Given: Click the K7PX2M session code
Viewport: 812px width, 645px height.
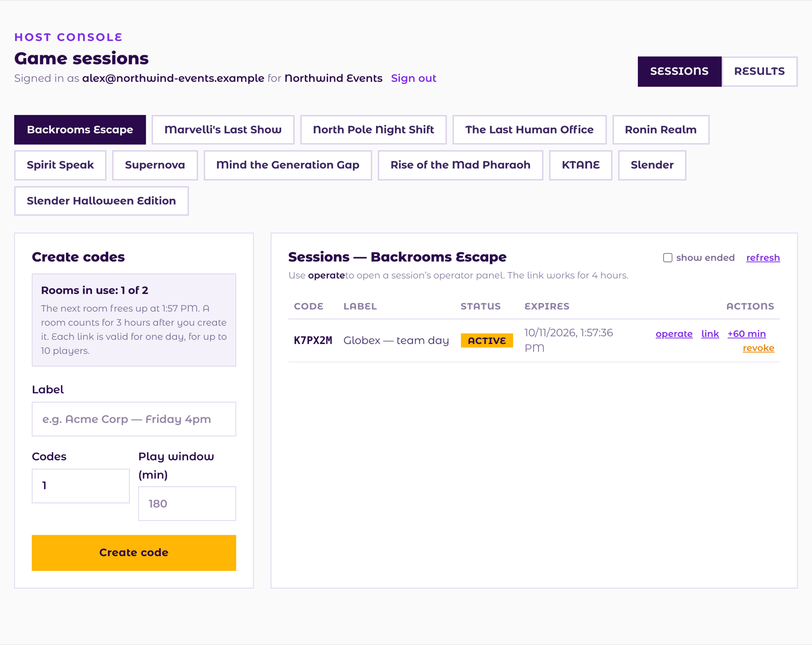Looking at the screenshot, I should point(313,341).
